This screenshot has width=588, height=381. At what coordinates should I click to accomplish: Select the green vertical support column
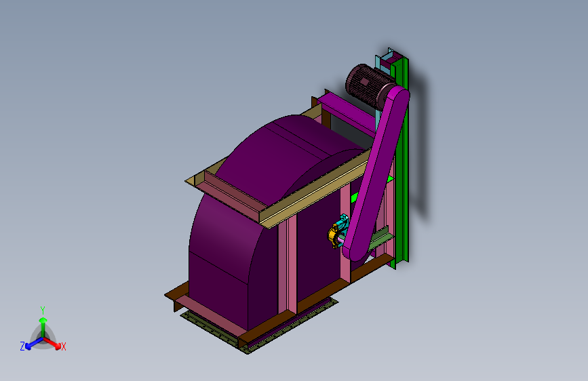click(401, 165)
